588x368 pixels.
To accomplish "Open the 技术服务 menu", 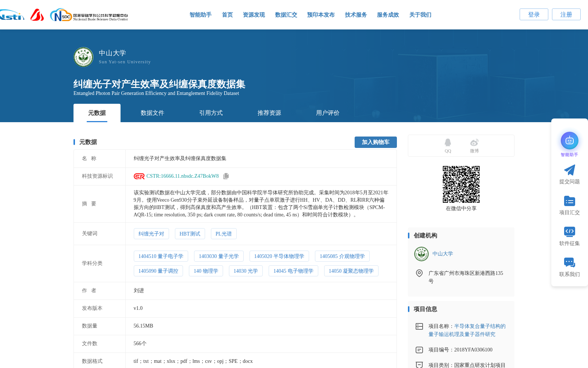I will (356, 15).
